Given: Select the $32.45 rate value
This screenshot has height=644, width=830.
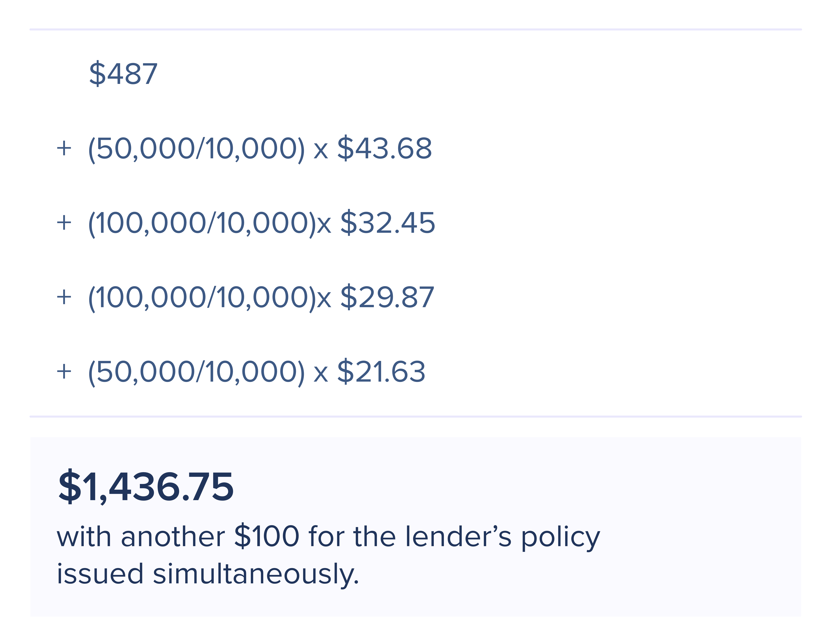Looking at the screenshot, I should pos(388,222).
